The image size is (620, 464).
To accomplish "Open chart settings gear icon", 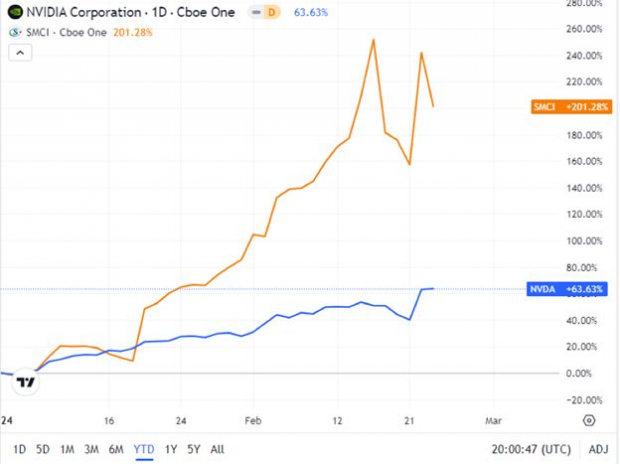I will coord(589,420).
